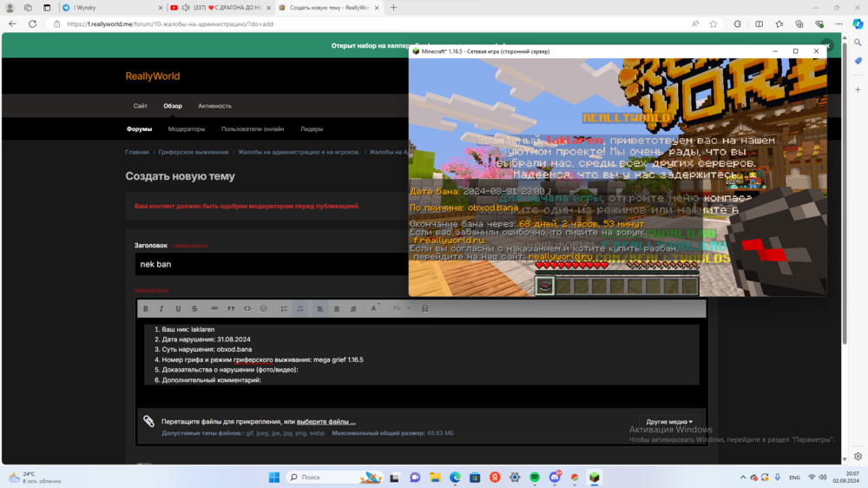Align editor text to the right

coord(353,308)
